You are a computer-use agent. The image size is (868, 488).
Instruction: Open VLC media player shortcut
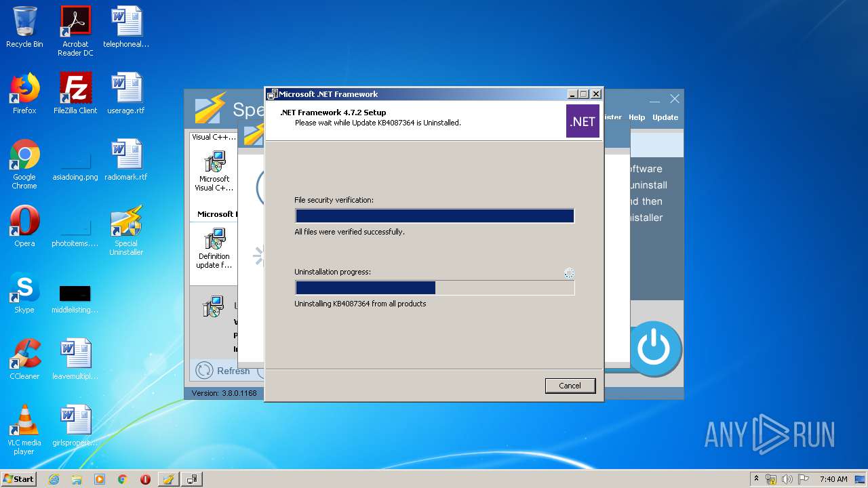coord(24,430)
